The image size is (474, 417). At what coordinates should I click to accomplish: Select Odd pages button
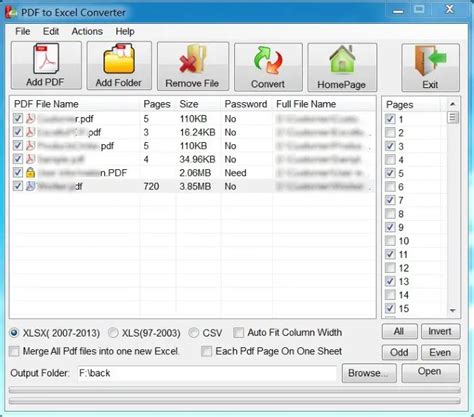[x=399, y=352]
